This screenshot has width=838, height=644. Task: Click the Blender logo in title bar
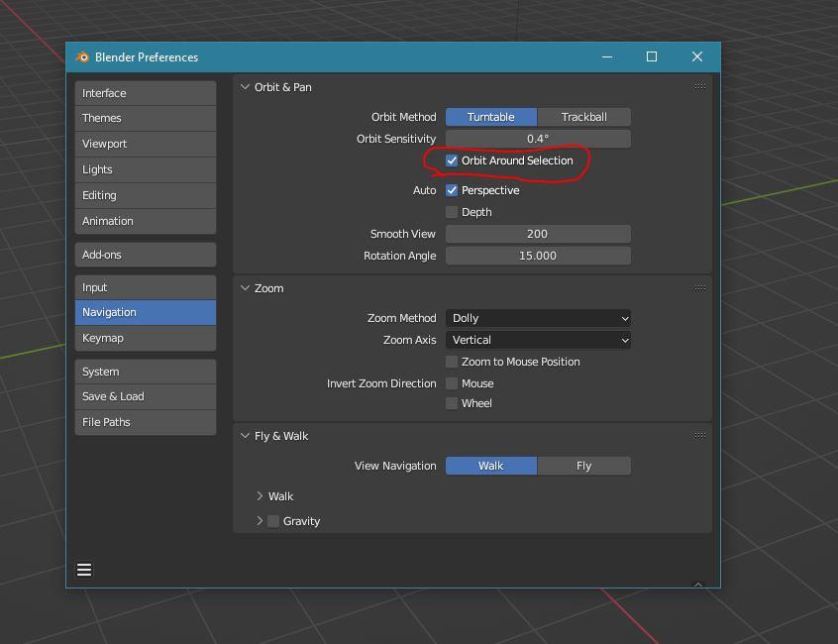pyautogui.click(x=82, y=56)
